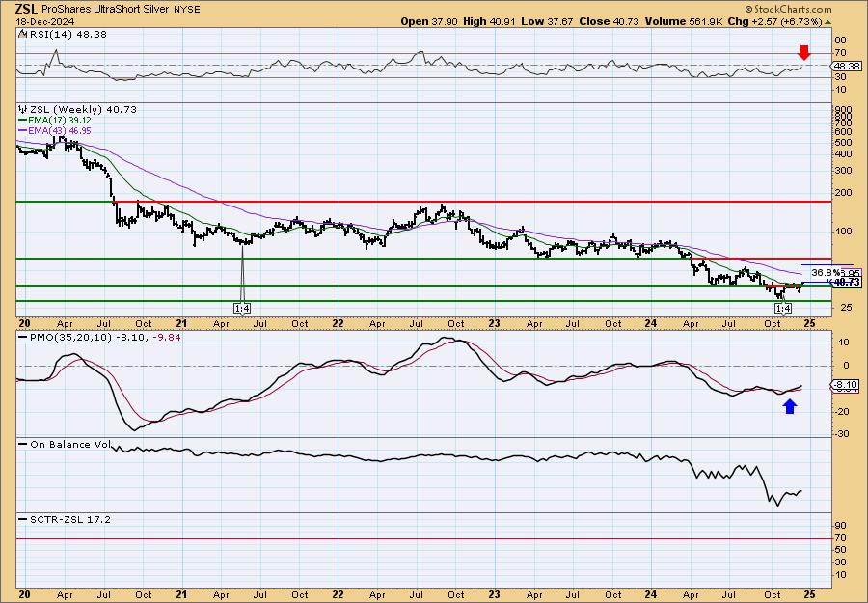Viewport: 868px width, 603px height.
Task: Click the EMA(17) 39.12 legend text
Action: pyautogui.click(x=60, y=121)
